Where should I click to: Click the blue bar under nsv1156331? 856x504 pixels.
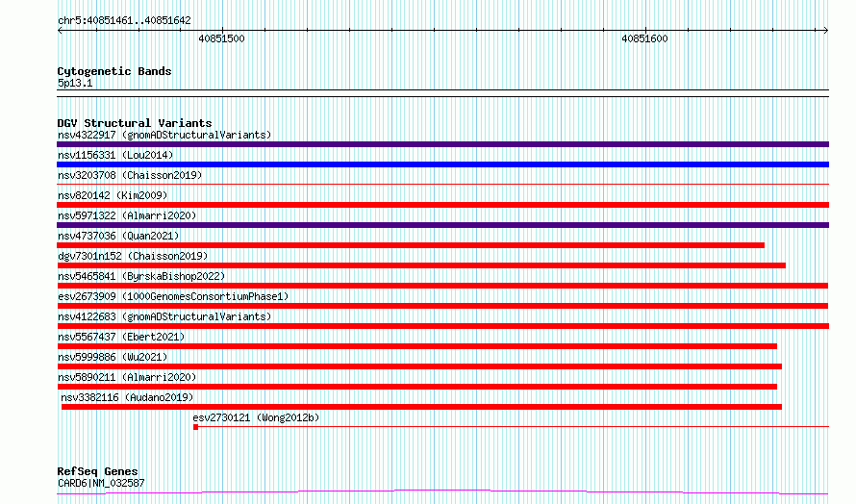[442, 164]
